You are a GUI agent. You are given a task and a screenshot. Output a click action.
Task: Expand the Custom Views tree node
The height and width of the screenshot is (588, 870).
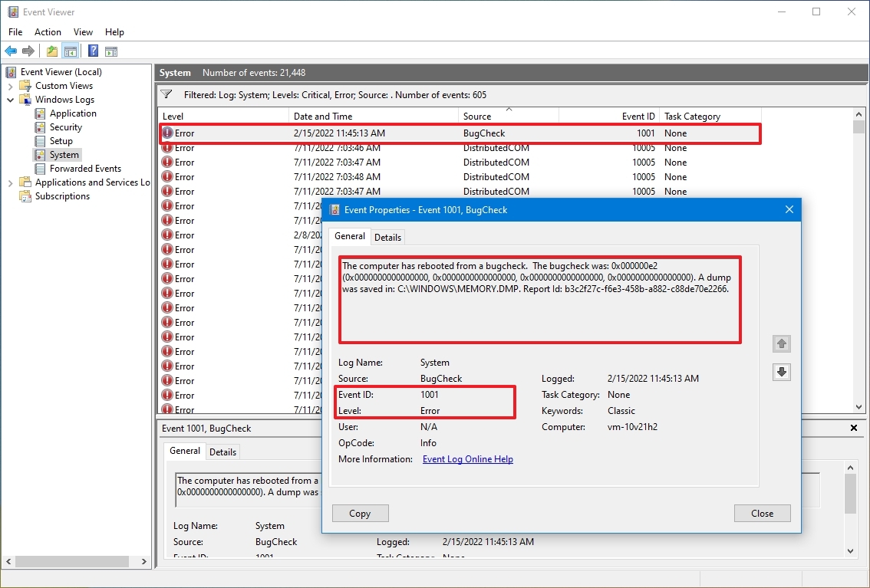(x=11, y=85)
